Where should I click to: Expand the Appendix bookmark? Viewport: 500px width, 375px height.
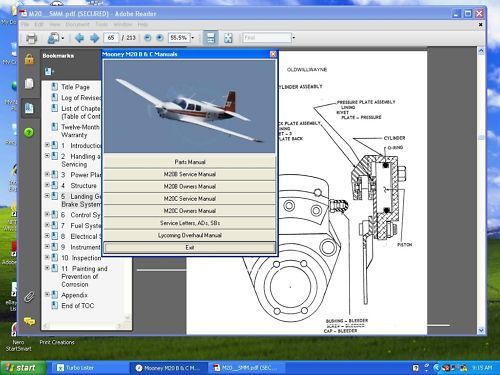pyautogui.click(x=47, y=294)
